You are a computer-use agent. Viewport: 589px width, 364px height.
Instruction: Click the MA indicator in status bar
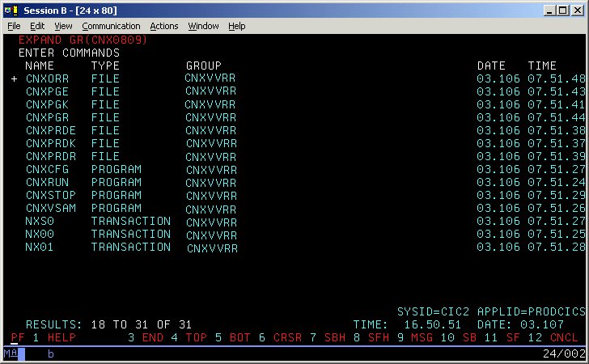11,353
